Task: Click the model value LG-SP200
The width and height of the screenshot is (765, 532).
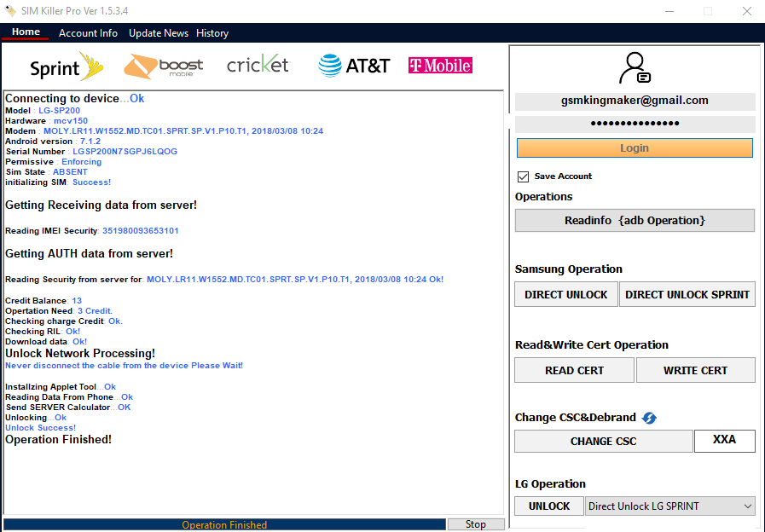Action: (60, 111)
